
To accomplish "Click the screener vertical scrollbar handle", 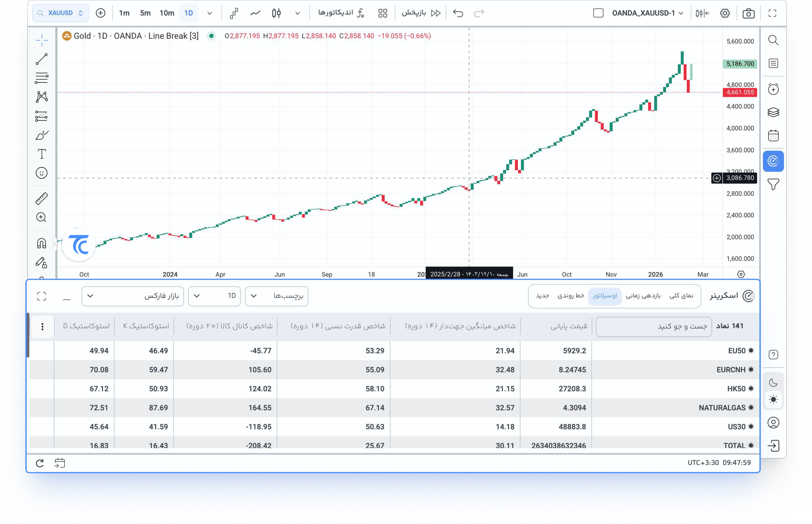I will pos(28,335).
